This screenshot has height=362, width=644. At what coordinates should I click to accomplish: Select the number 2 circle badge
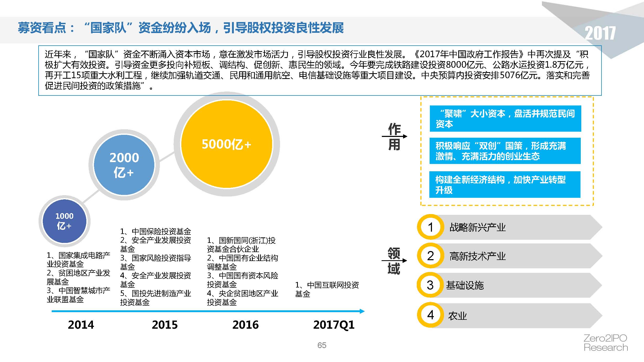430,256
